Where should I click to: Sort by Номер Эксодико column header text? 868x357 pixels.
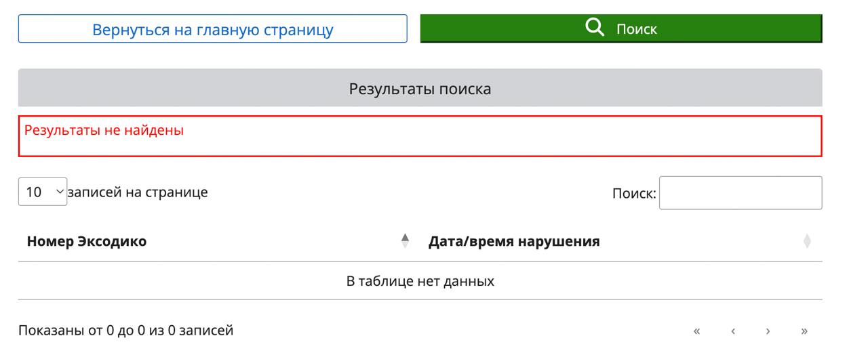click(87, 241)
